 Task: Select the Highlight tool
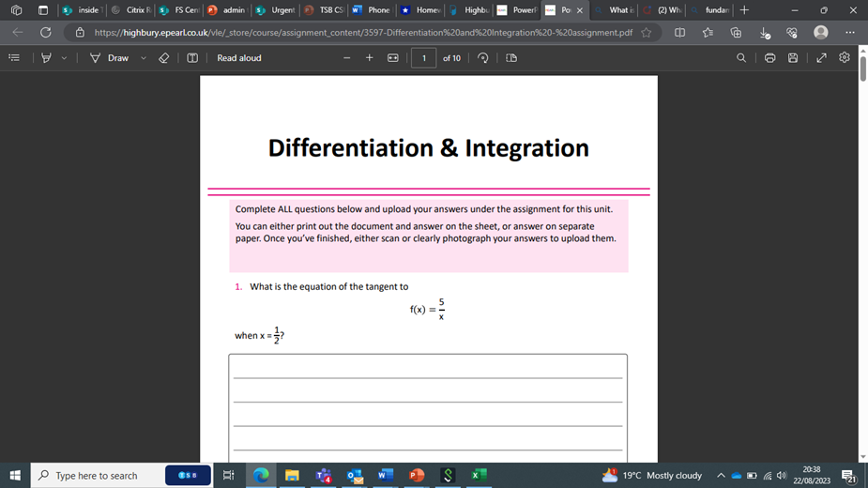click(x=47, y=57)
